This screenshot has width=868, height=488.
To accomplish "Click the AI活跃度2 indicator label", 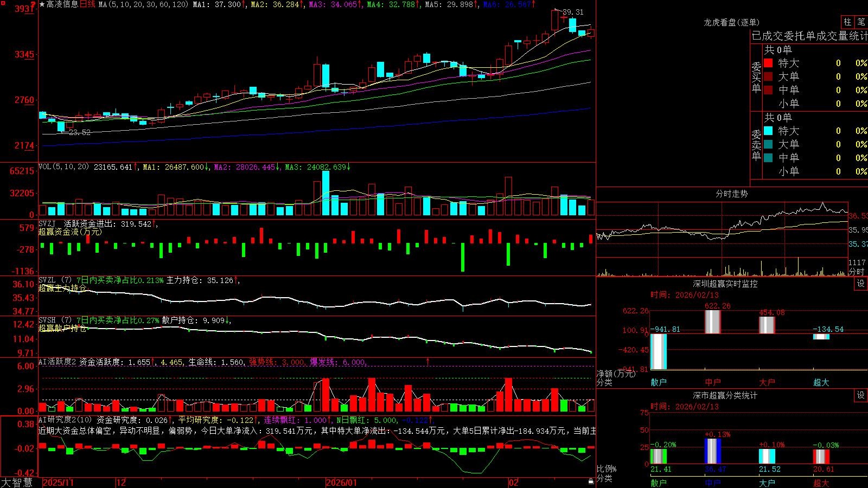I will [x=57, y=362].
